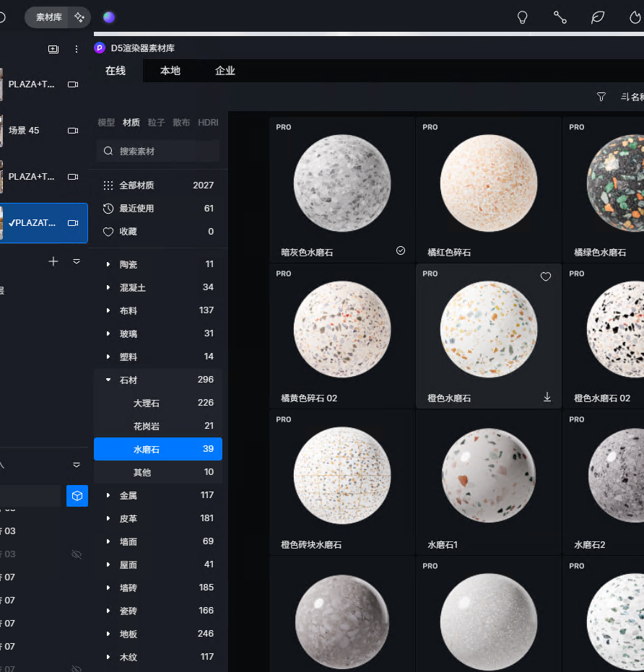Select 水磨石1 material thumbnail
This screenshot has height=672, width=644.
coord(489,476)
